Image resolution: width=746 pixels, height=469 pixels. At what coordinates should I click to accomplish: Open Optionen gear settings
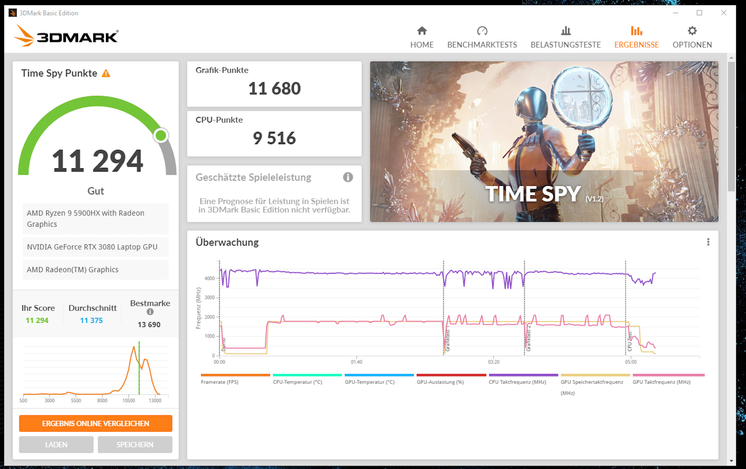[692, 31]
